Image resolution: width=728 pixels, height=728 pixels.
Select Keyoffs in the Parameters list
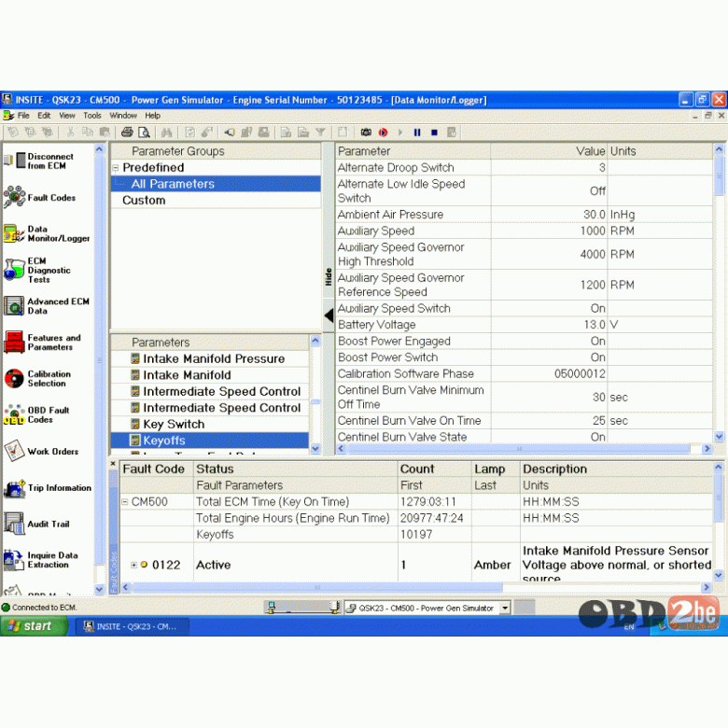coord(210,441)
